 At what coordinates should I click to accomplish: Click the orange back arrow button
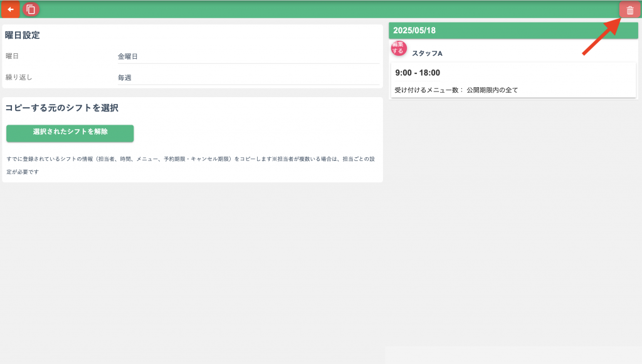pyautogui.click(x=10, y=9)
